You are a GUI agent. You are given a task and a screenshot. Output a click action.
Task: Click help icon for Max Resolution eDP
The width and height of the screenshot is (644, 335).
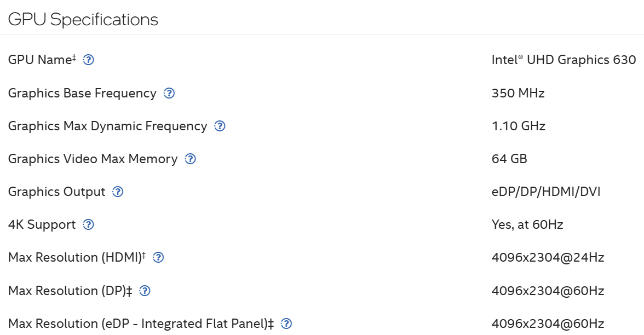286,324
